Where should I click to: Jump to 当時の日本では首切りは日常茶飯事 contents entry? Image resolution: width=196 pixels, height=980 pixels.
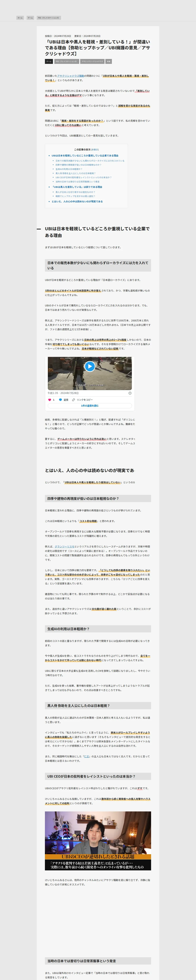tap(78, 181)
